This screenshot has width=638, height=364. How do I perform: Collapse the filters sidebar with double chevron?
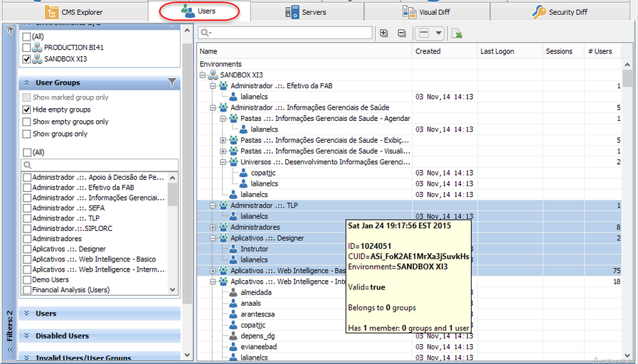10,349
